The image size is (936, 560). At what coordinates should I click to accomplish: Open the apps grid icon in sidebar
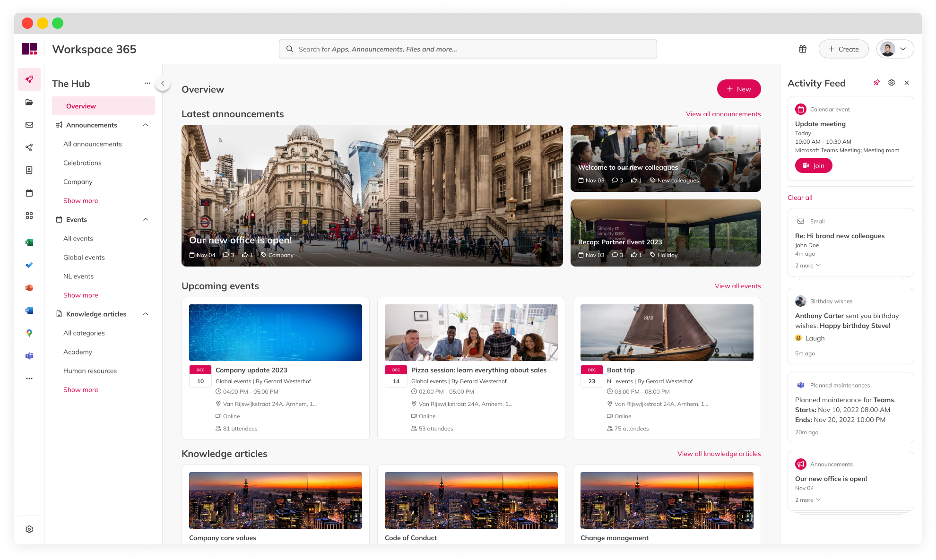click(x=29, y=215)
